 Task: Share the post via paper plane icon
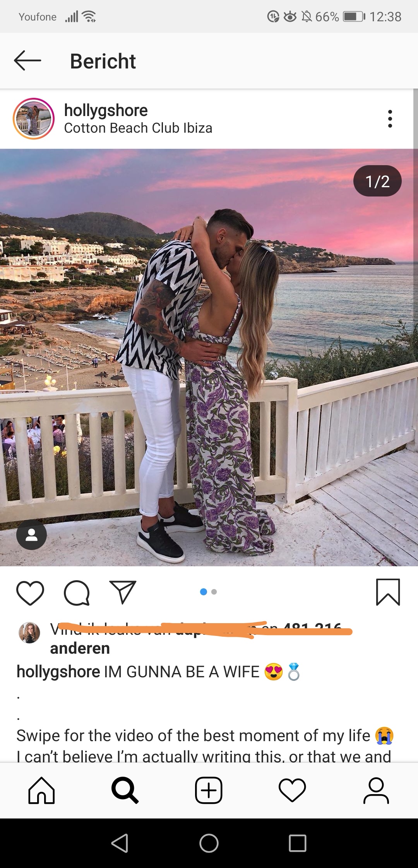coord(123,592)
